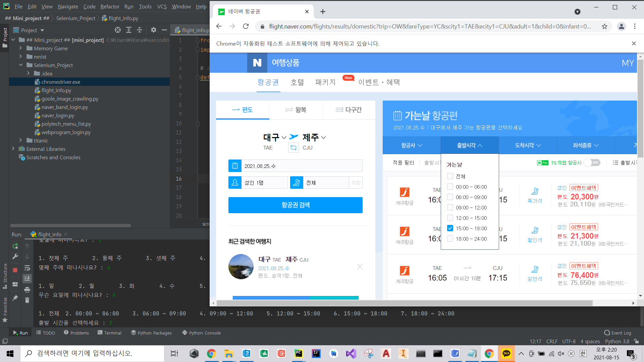Stop the running script with red square
This screenshot has width=644, height=362.
click(15, 270)
